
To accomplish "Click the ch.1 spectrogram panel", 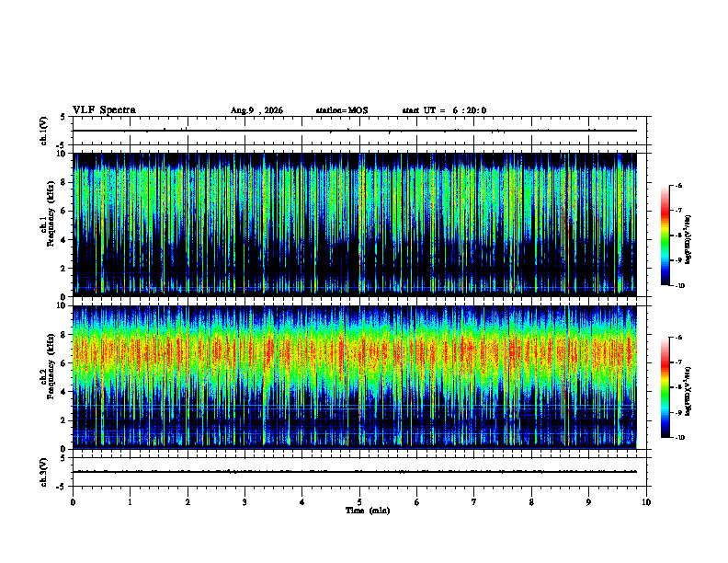I will point(355,224).
